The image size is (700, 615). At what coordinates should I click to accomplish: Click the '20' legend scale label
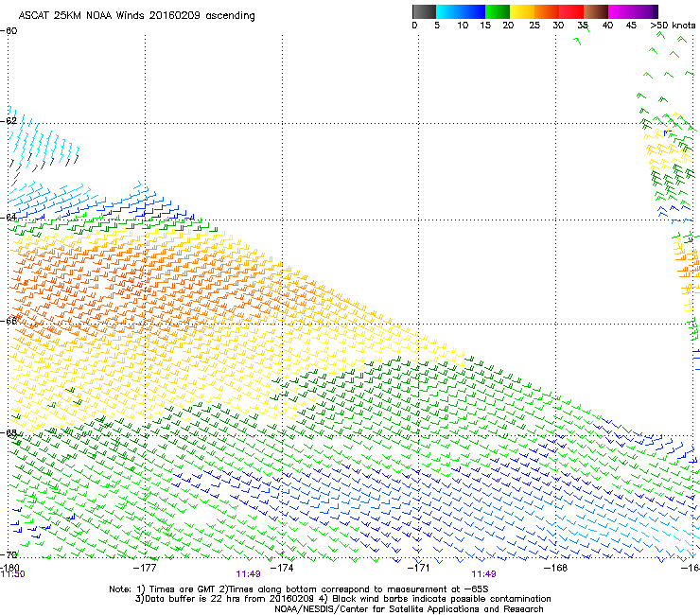coord(508,26)
